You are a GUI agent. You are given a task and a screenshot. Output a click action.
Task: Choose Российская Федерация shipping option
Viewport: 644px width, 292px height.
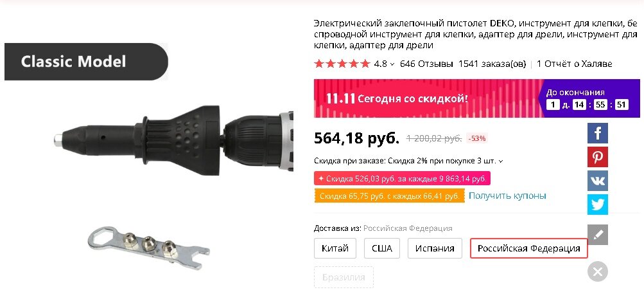click(x=528, y=248)
